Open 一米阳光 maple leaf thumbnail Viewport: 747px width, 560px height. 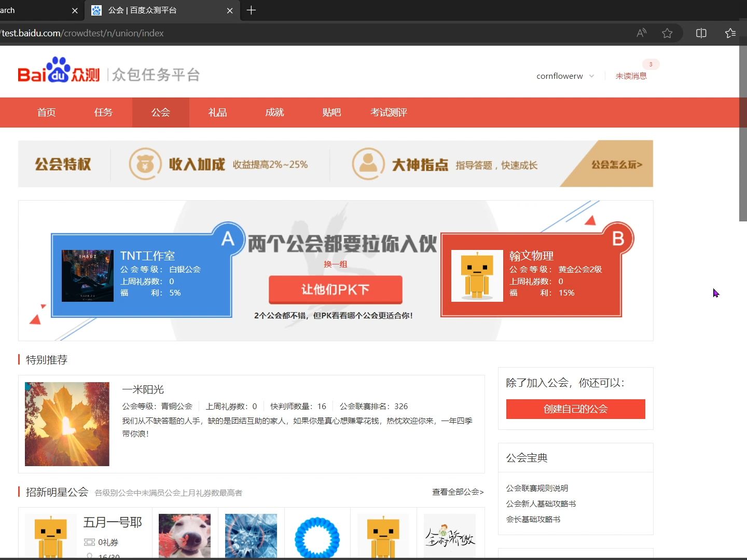[x=67, y=424]
